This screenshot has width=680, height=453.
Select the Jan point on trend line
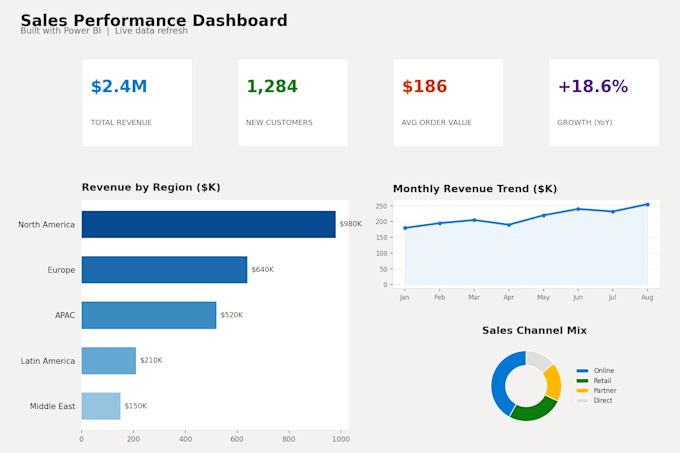tap(405, 228)
